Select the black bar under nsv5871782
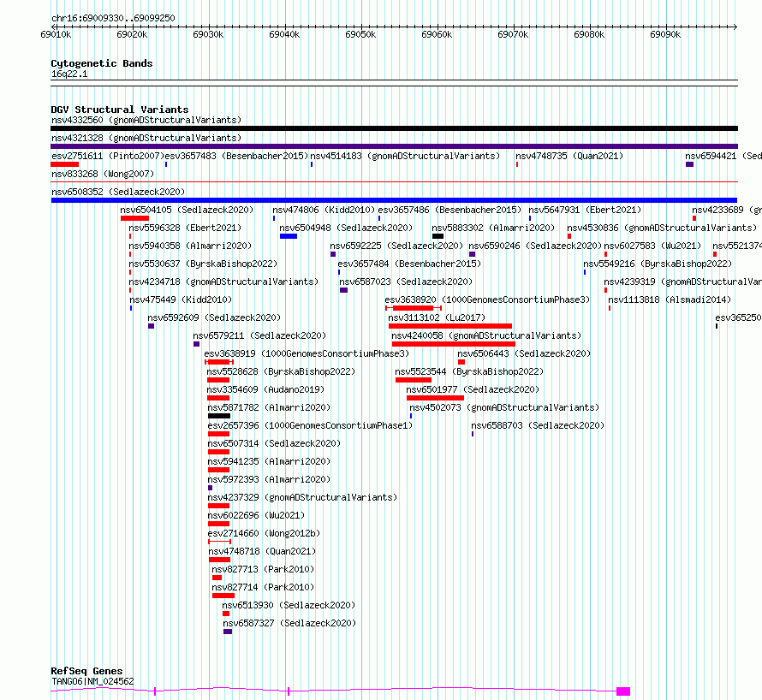Image resolution: width=762 pixels, height=700 pixels. click(x=219, y=416)
